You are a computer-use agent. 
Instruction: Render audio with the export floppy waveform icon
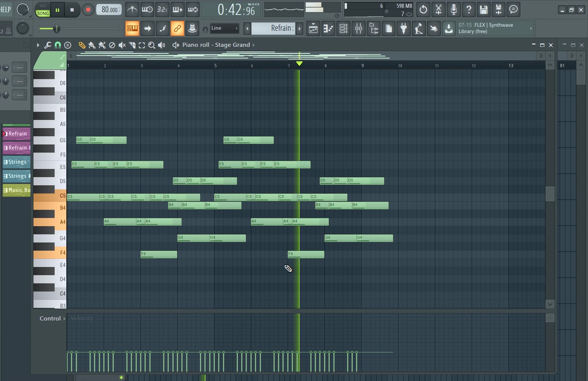pos(499,10)
